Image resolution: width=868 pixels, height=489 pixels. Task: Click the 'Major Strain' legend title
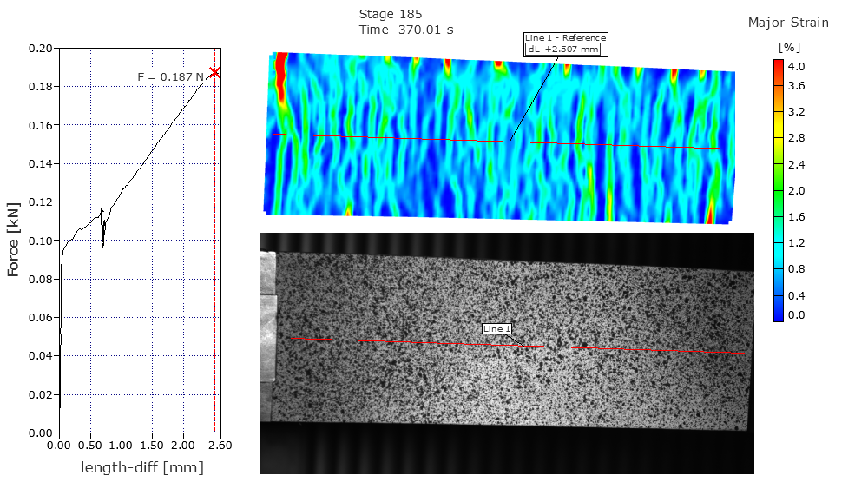click(x=788, y=23)
